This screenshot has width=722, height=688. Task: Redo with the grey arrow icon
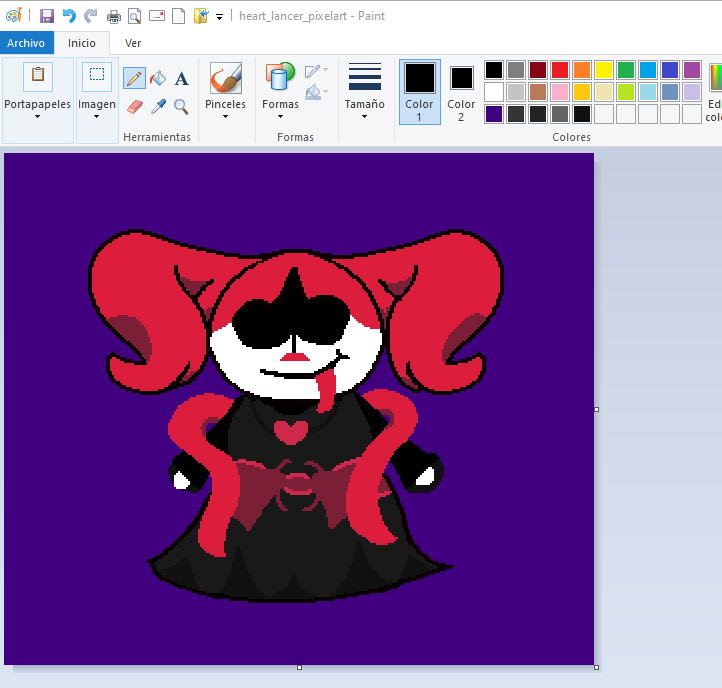pyautogui.click(x=90, y=16)
